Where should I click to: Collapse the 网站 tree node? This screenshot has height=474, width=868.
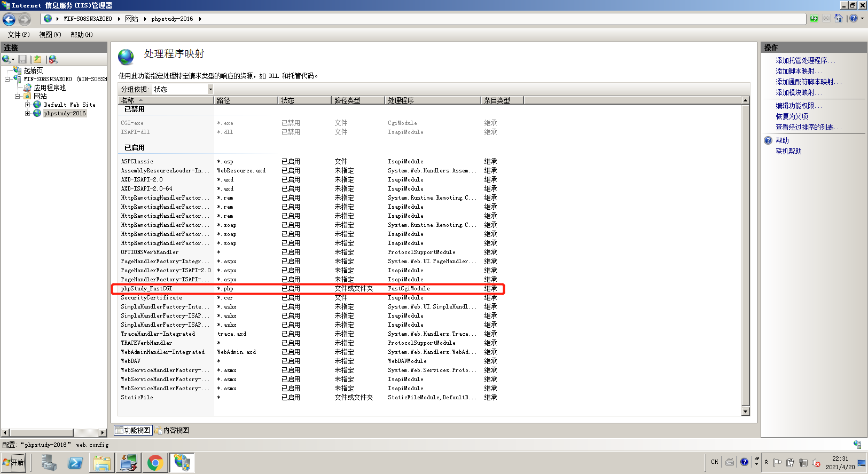click(18, 97)
